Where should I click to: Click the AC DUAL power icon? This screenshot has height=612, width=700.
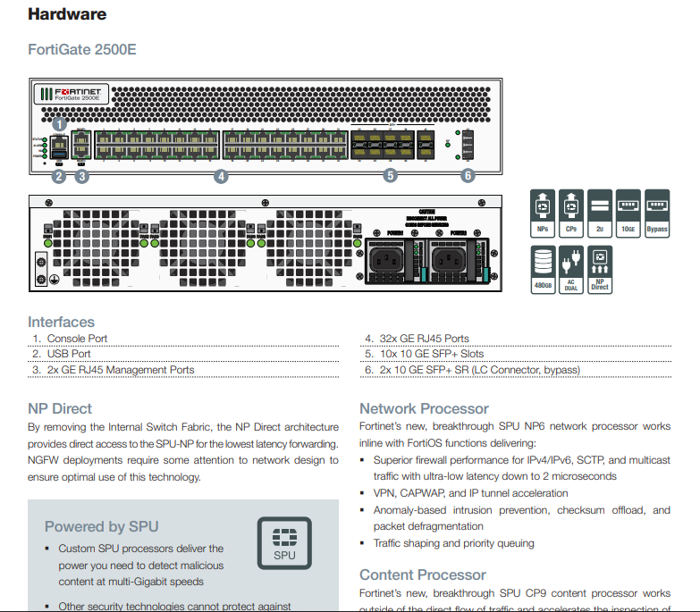[571, 270]
